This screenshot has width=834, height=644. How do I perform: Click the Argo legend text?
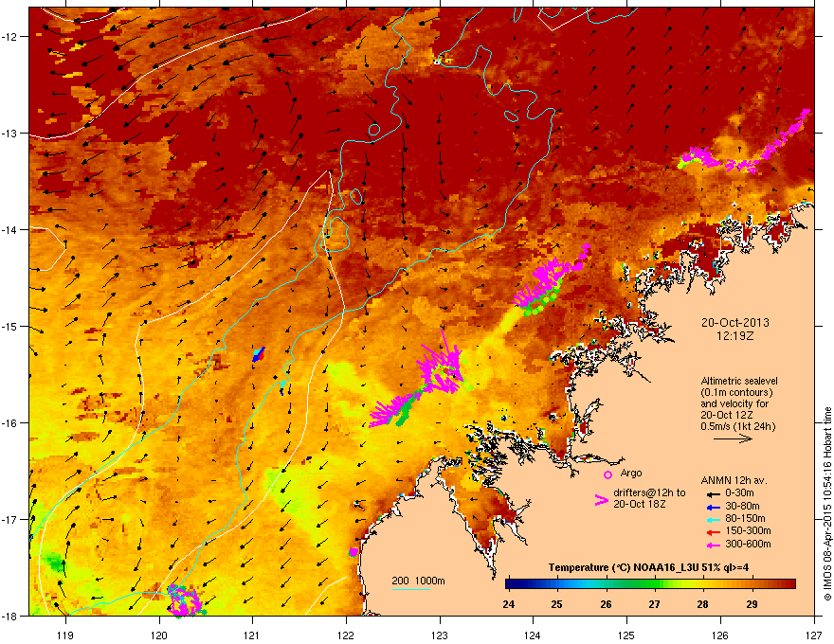tap(631, 473)
